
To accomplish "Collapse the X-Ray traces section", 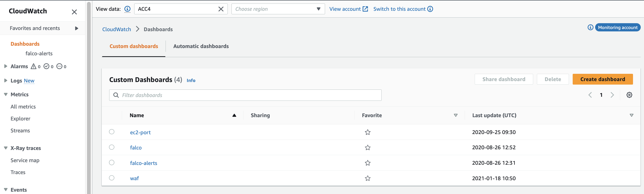I will pos(6,148).
